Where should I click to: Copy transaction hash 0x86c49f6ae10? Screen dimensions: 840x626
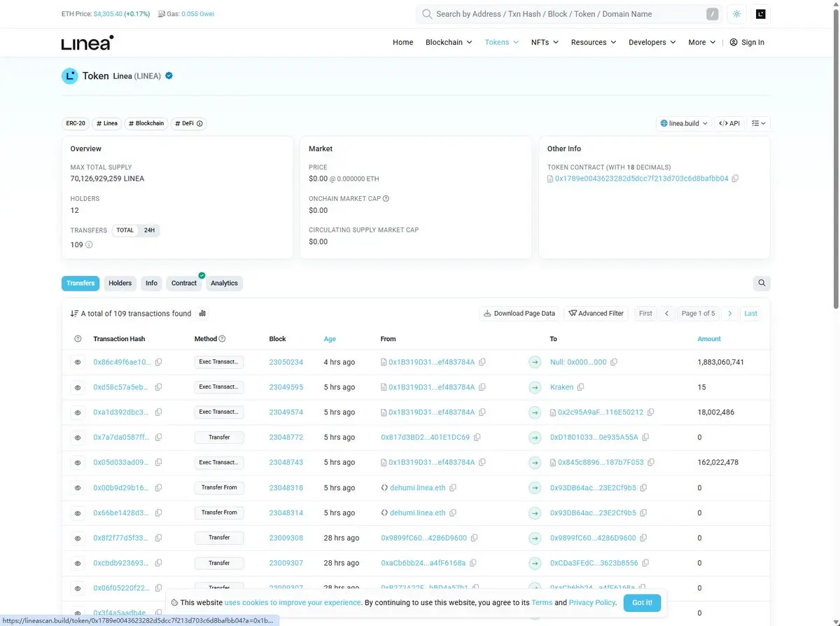(159, 362)
